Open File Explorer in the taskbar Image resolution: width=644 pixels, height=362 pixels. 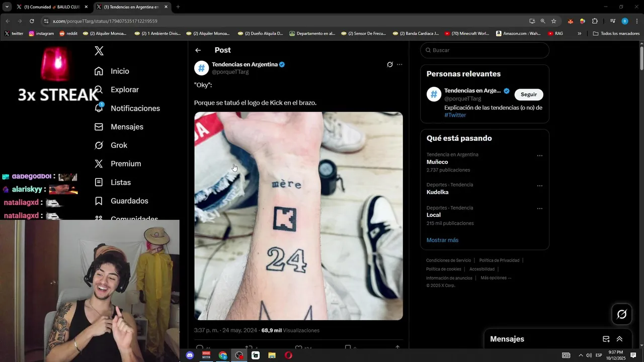(x=272, y=355)
